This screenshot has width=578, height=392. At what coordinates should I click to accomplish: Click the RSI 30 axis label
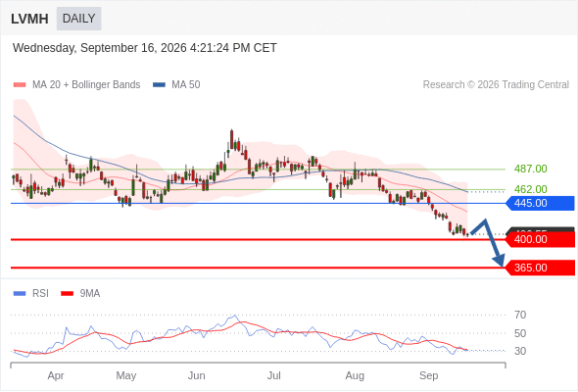pyautogui.click(x=520, y=351)
